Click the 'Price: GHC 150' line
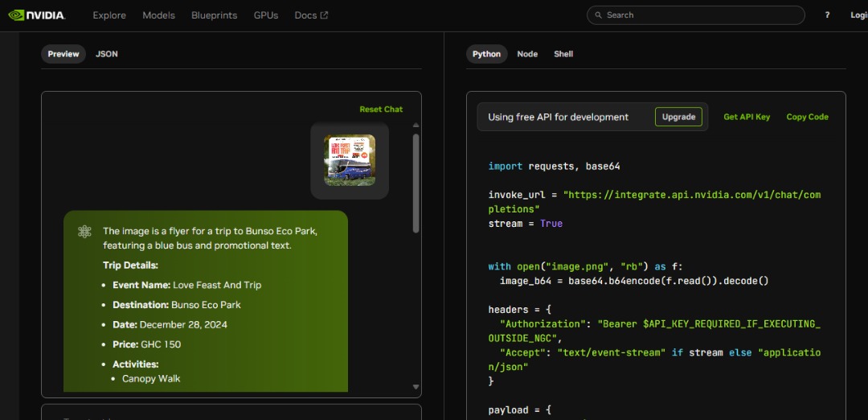The image size is (868, 420). pyautogui.click(x=147, y=344)
